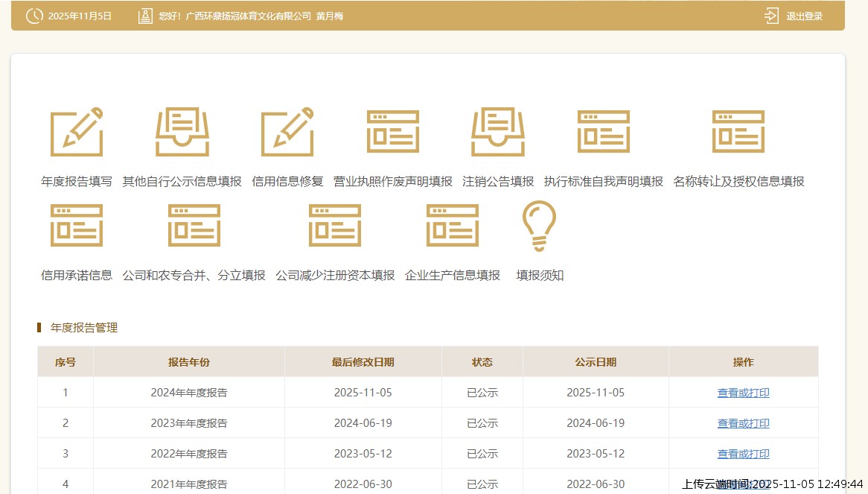View or print the 2024年度报告
Image resolution: width=868 pixels, height=494 pixels.
(x=743, y=393)
